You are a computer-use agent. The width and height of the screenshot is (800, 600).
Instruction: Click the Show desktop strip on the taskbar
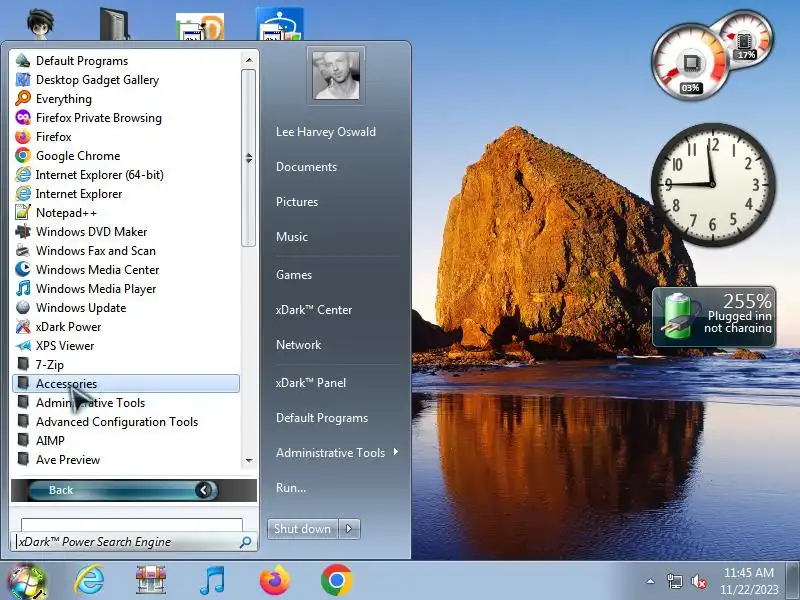click(x=793, y=581)
